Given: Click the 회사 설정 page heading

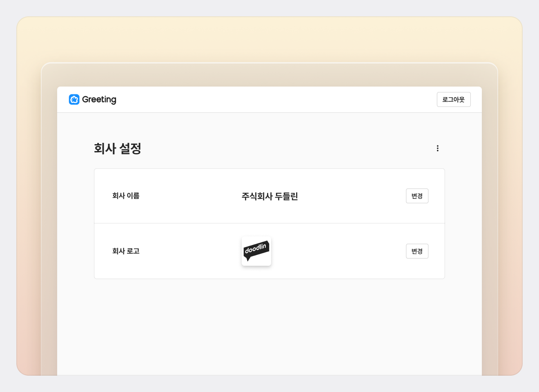Looking at the screenshot, I should (x=118, y=148).
